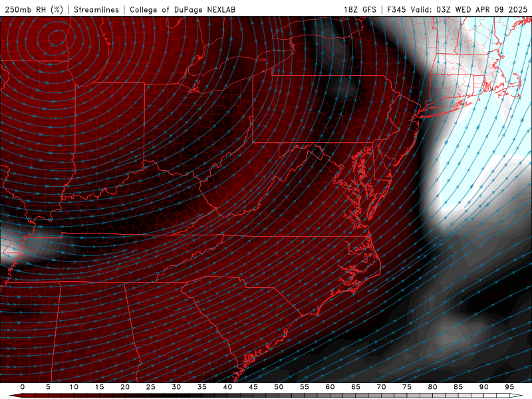Click the colorbar label "70"
532x399 pixels.
381,387
